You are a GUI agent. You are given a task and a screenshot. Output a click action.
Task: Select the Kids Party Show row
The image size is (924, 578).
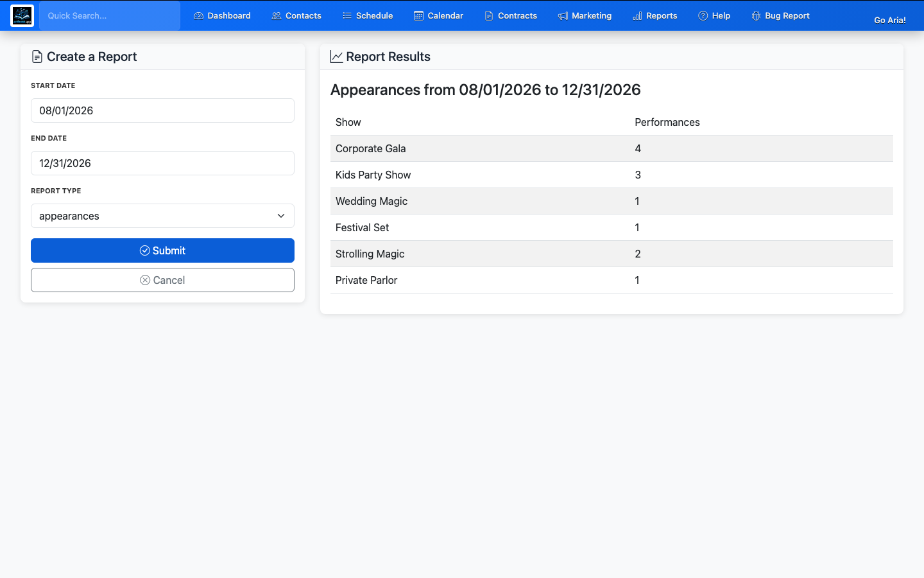[612, 175]
